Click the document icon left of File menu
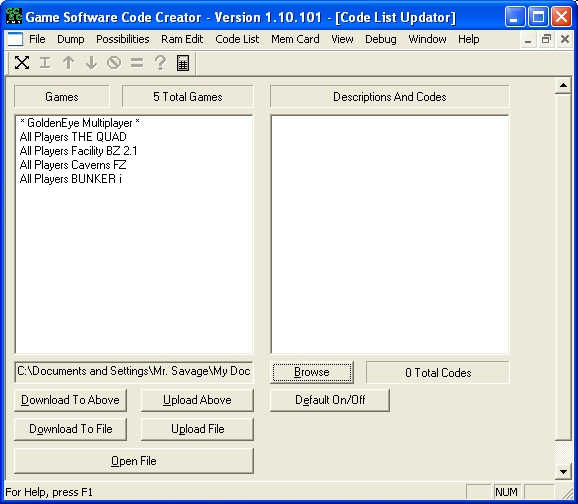This screenshot has width=578, height=504. point(15,39)
